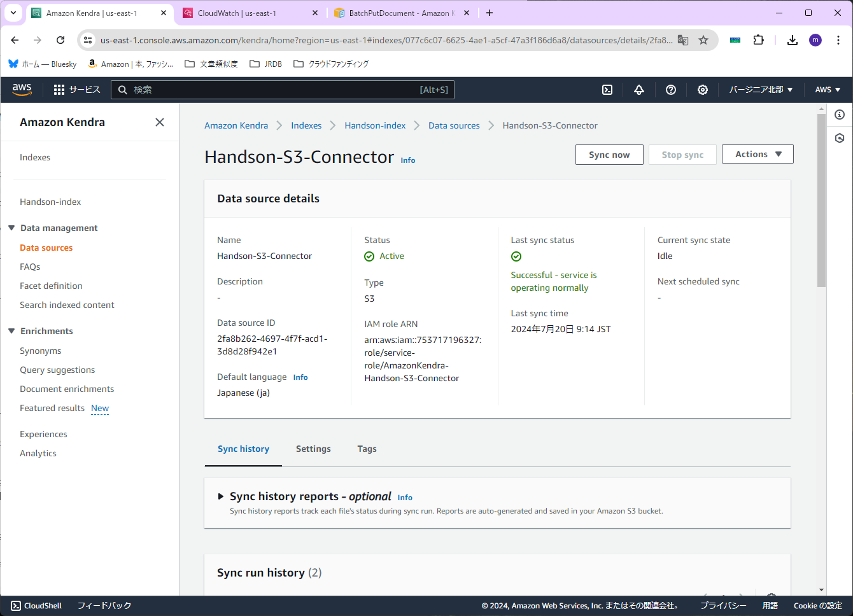Click the Handson-index breadcrumb link
Viewport: 853px width, 616px height.
point(375,125)
